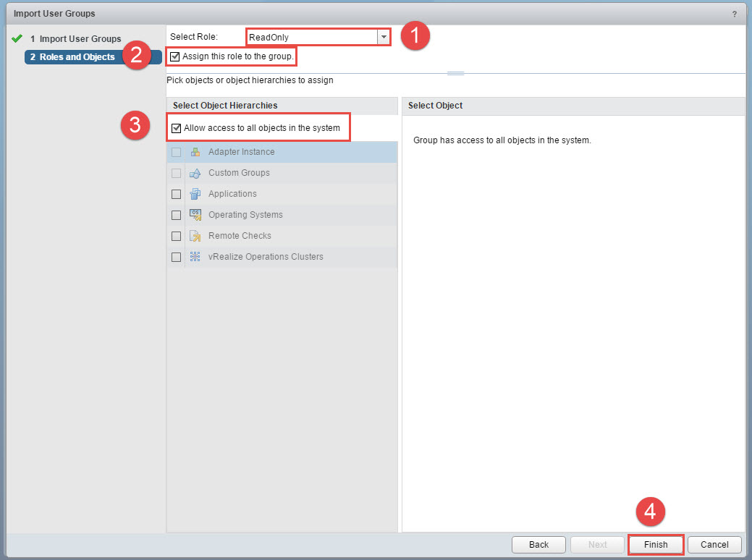Click the green checkmark beside Import User Groups
This screenshot has width=752, height=560.
(18, 39)
